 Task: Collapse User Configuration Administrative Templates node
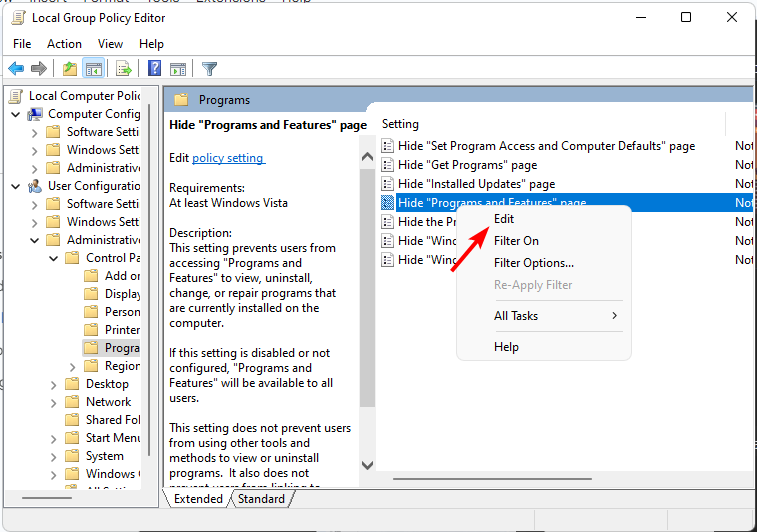tap(35, 240)
